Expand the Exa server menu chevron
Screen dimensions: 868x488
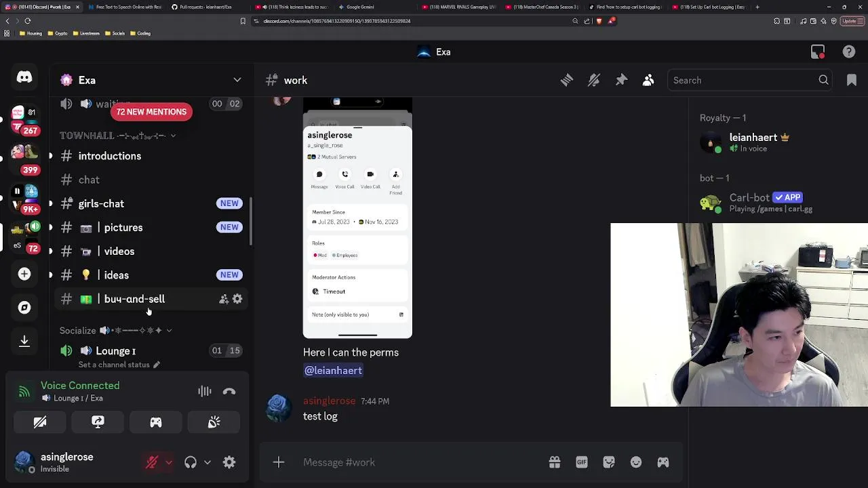(237, 80)
